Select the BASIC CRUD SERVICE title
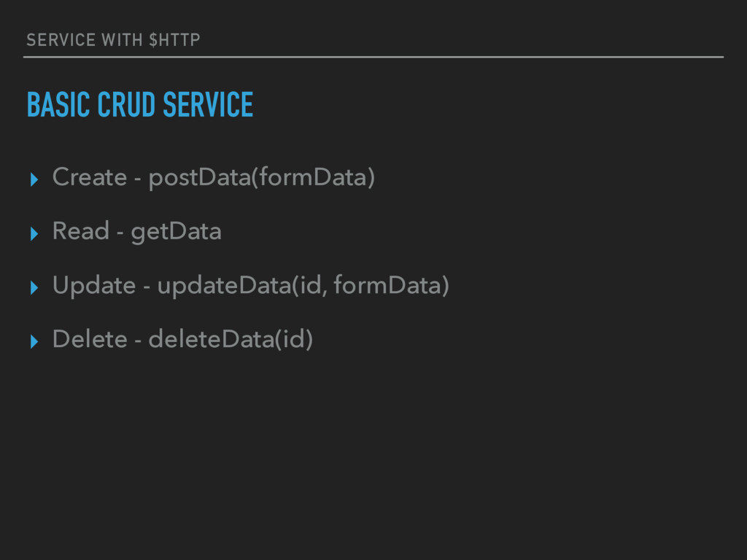 (140, 104)
